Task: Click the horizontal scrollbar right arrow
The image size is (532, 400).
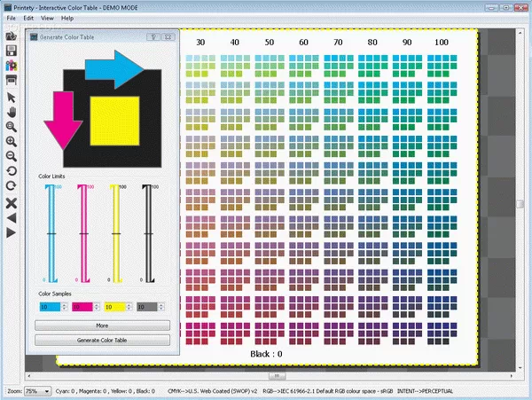Action: (511, 376)
